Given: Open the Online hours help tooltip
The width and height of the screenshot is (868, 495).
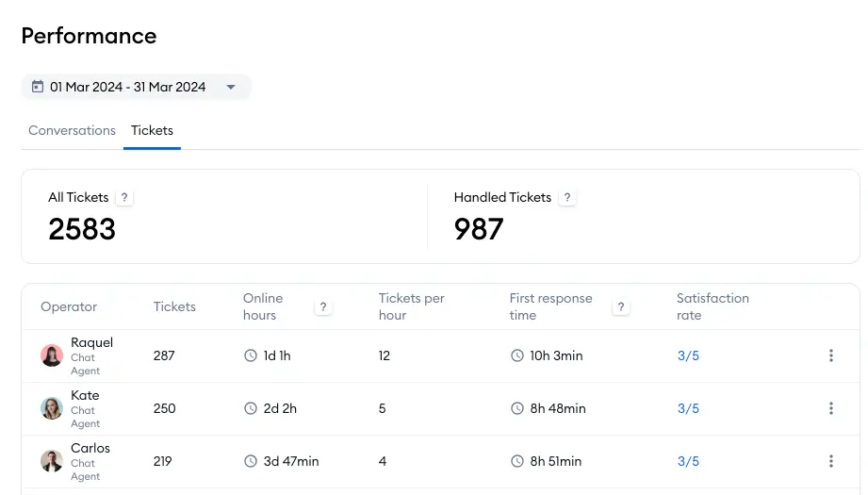Looking at the screenshot, I should 323,306.
